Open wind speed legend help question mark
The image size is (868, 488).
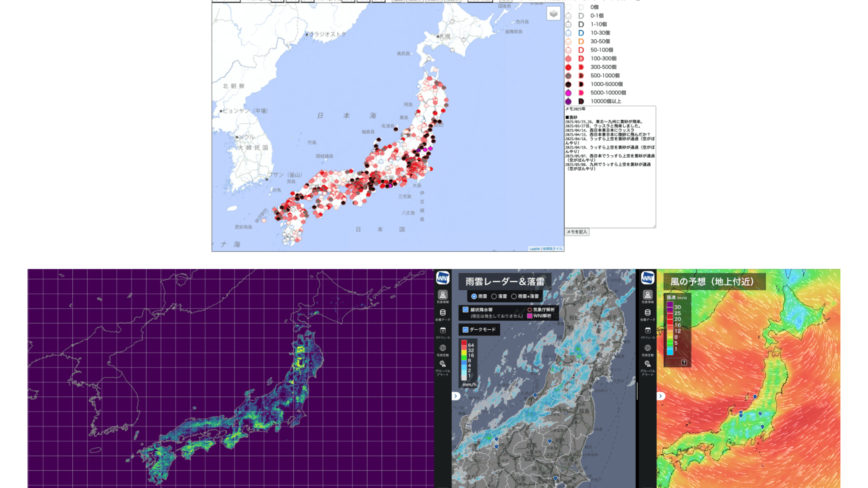tap(684, 362)
